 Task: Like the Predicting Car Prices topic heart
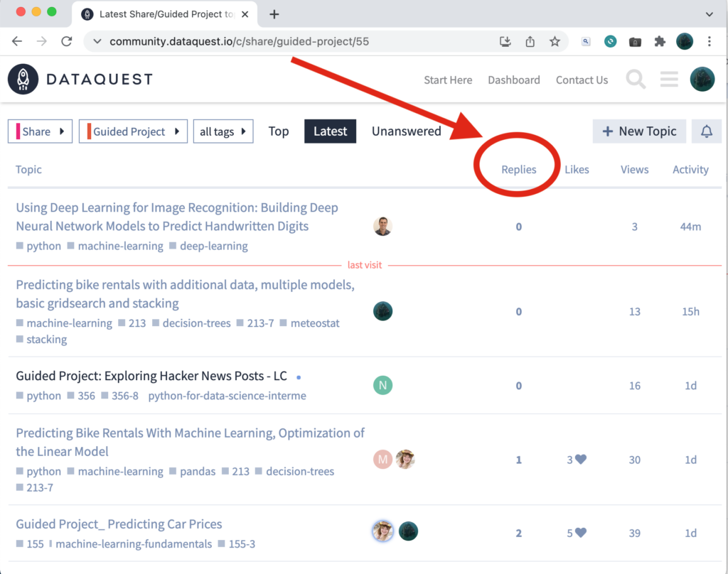[582, 533]
